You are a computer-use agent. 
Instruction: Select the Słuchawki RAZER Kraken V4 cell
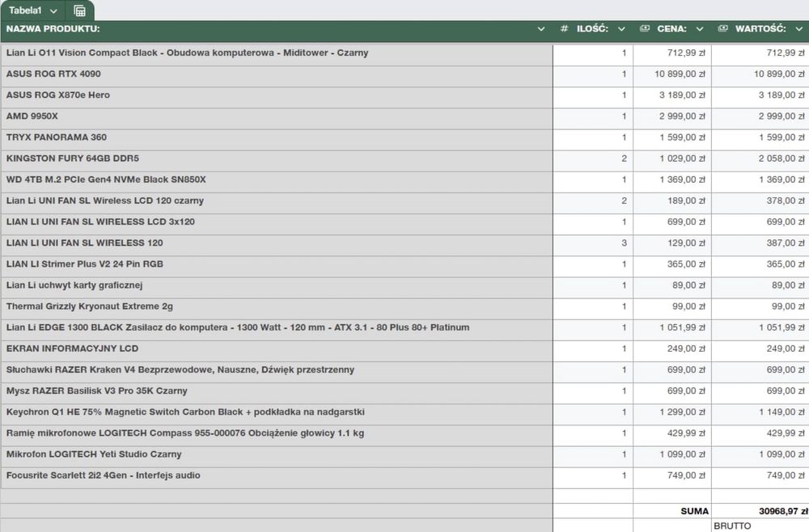(x=277, y=370)
